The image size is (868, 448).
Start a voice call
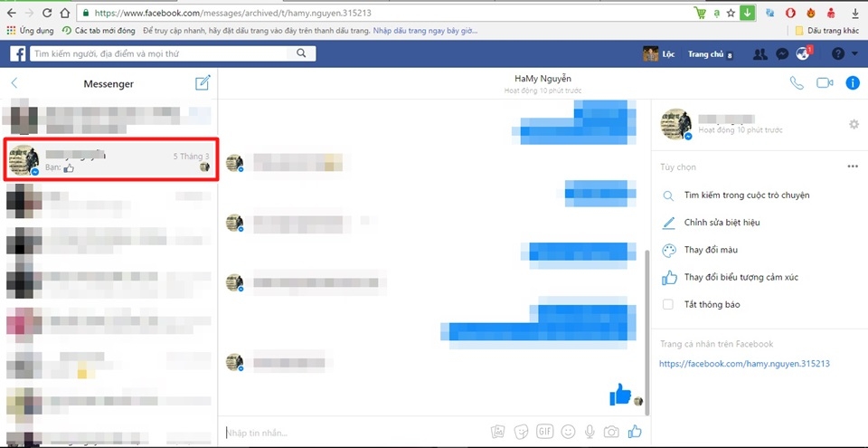click(796, 83)
